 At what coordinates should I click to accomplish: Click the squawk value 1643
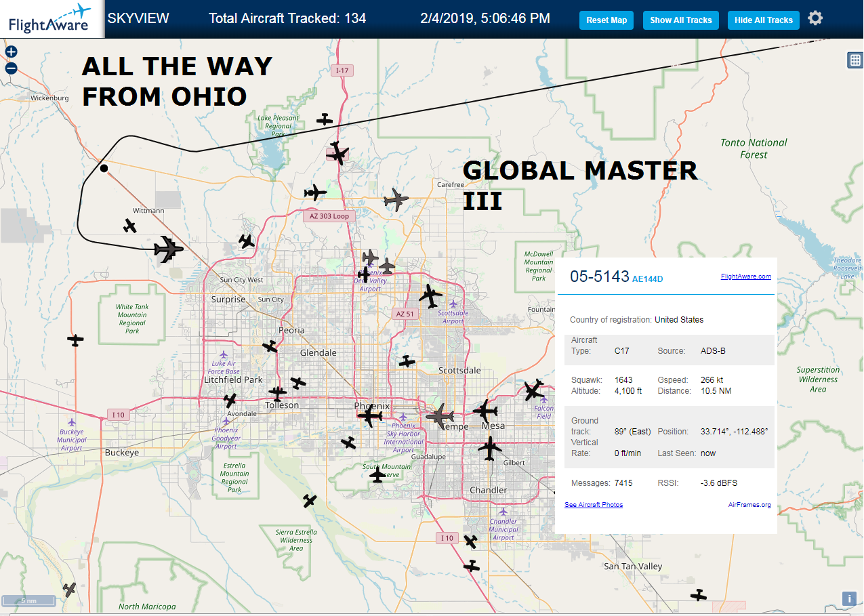(x=623, y=380)
